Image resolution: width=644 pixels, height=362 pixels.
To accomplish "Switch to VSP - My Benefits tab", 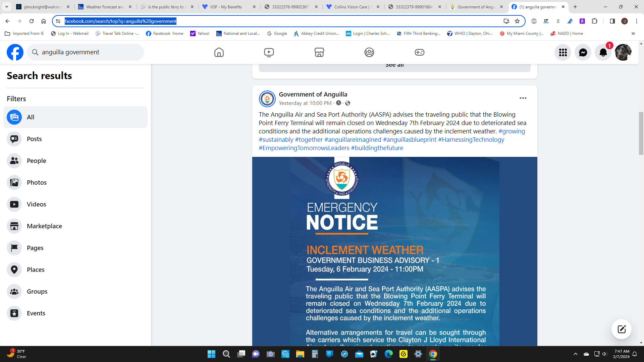I will pos(229,7).
